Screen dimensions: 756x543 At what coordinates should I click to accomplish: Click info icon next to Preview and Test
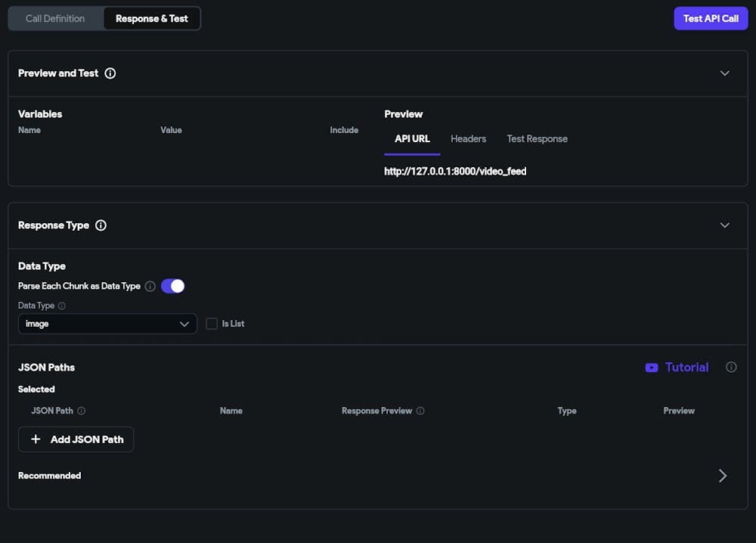pyautogui.click(x=110, y=73)
